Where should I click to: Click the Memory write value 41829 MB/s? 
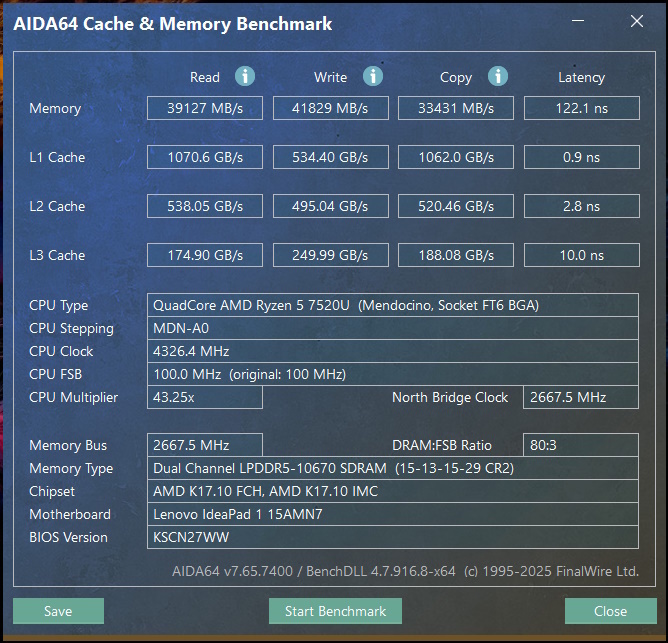click(331, 108)
